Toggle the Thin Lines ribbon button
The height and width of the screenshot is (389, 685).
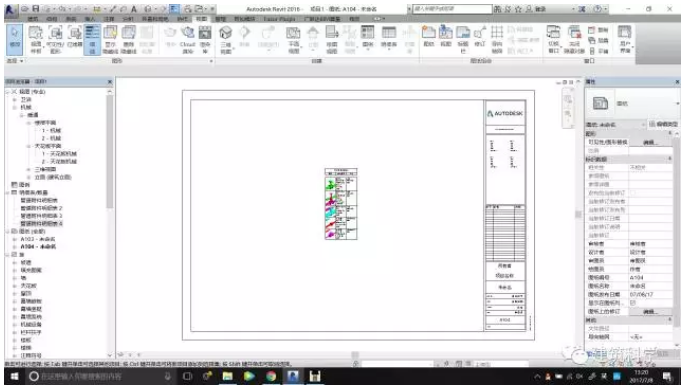pyautogui.click(x=92, y=39)
